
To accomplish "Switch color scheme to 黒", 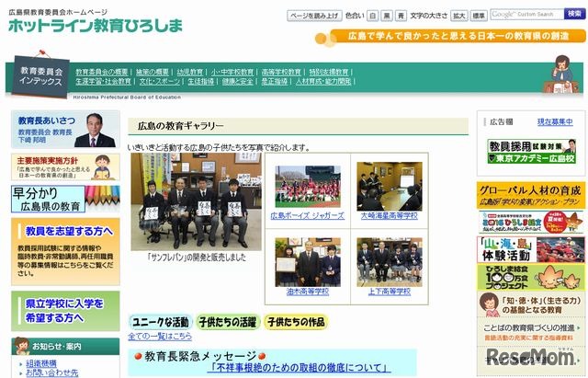I will coord(387,16).
